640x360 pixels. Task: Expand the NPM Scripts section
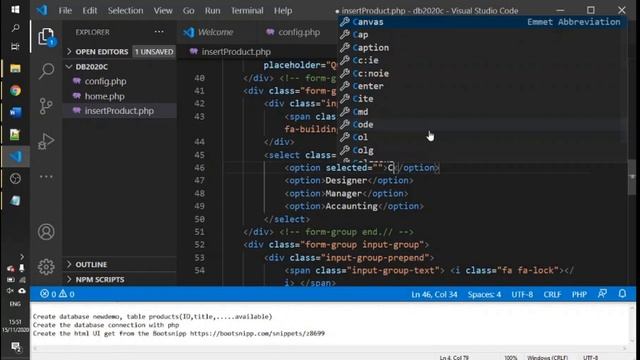pyautogui.click(x=95, y=280)
